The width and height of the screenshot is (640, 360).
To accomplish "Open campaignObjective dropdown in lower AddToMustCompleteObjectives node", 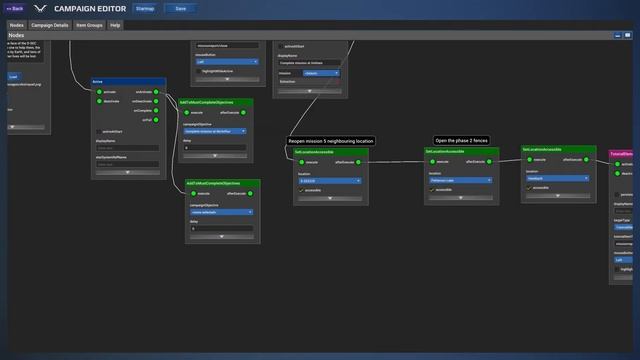I will [x=222, y=212].
